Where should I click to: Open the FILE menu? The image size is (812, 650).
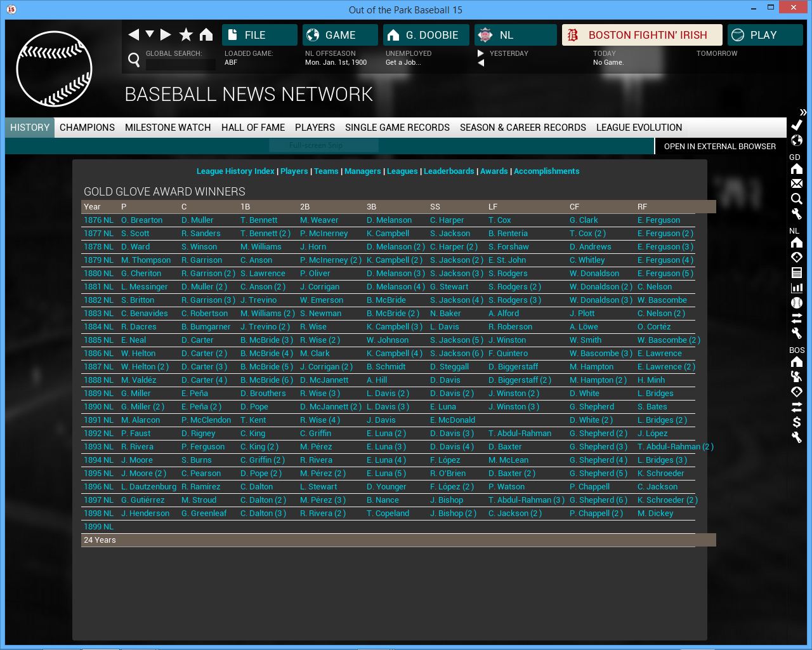coord(259,35)
